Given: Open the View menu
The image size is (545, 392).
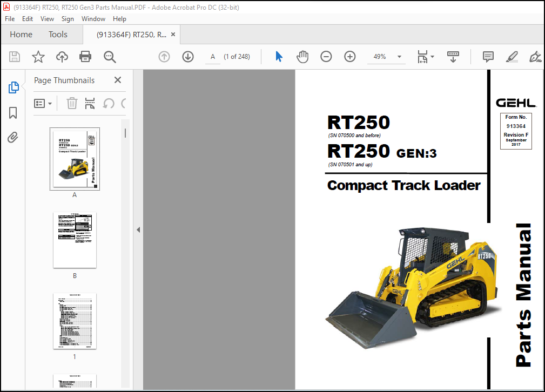Looking at the screenshot, I should click(x=47, y=19).
